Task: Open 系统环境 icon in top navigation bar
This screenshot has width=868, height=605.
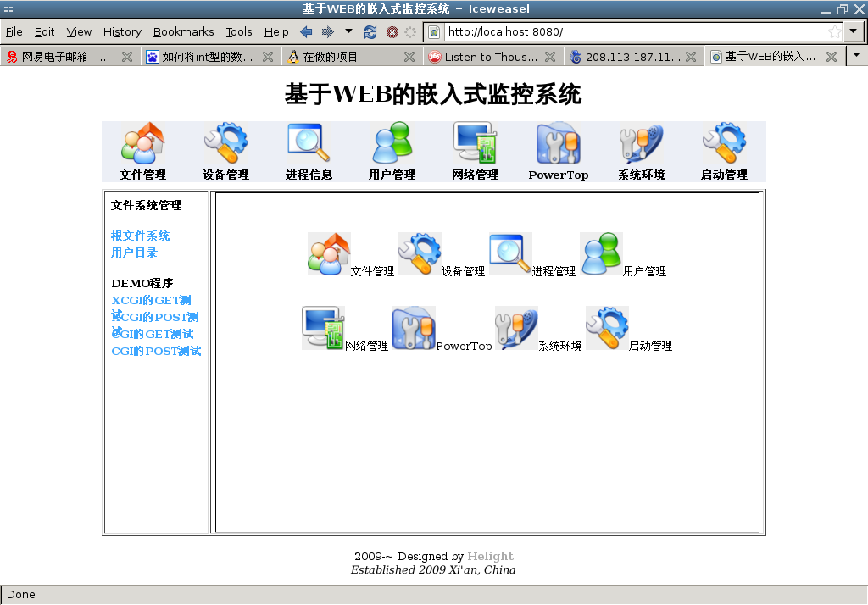Action: [x=641, y=144]
